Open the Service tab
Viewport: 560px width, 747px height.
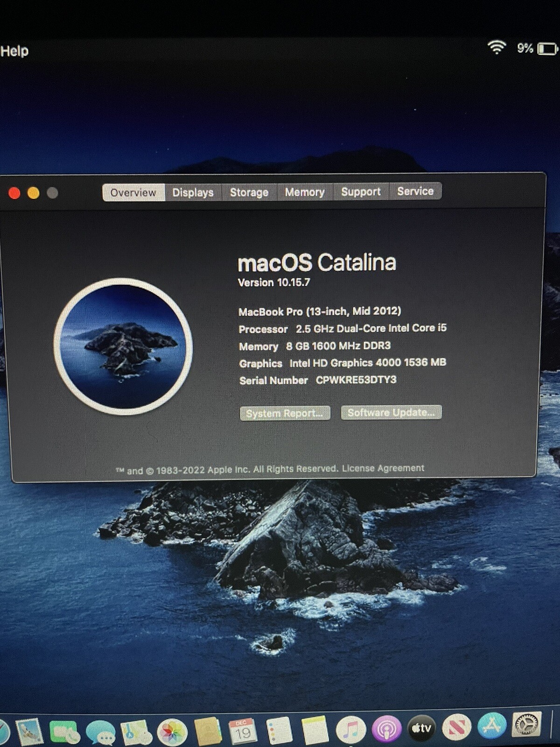click(415, 191)
